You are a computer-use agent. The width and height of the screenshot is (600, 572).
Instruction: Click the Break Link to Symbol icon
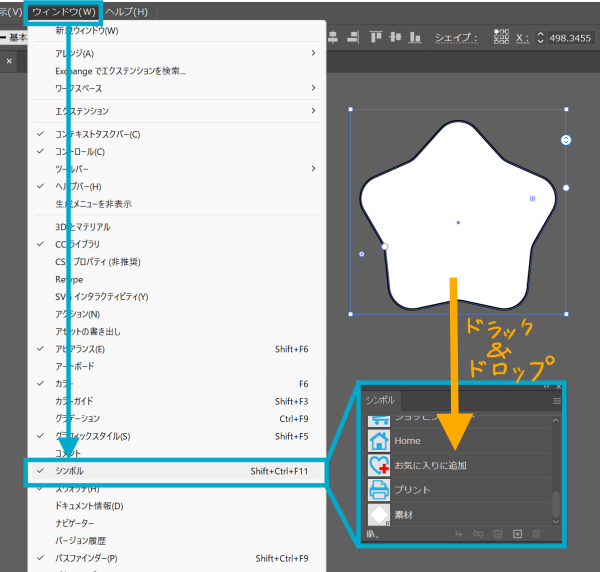(x=479, y=534)
